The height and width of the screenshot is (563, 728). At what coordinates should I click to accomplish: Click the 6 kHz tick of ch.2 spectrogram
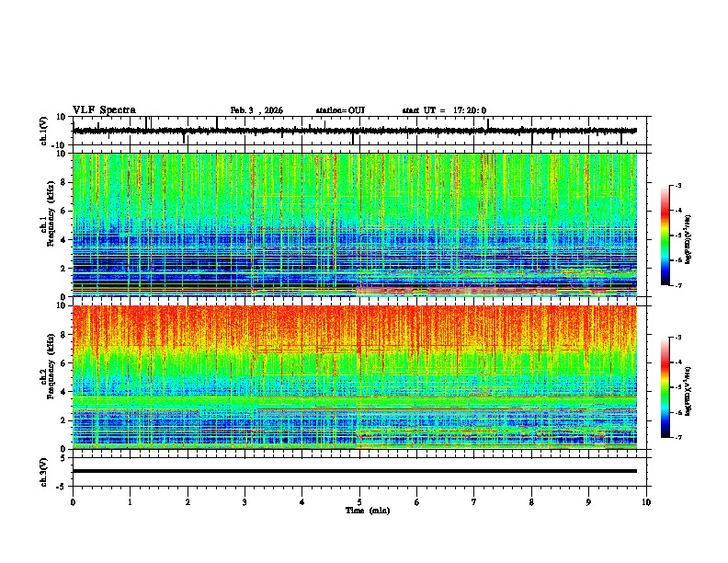(x=64, y=363)
